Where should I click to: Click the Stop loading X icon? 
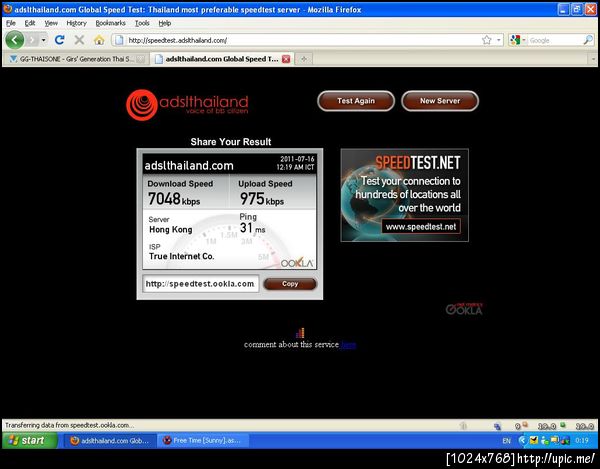point(79,40)
